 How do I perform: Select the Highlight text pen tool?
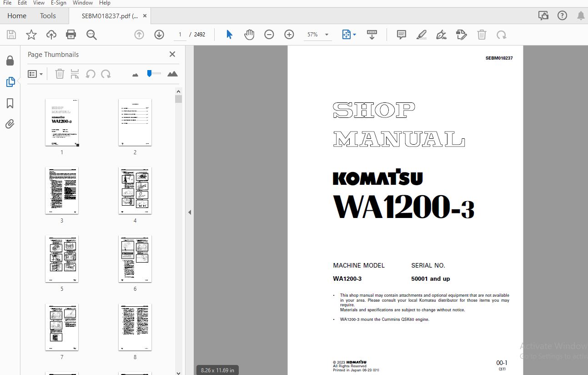(422, 35)
